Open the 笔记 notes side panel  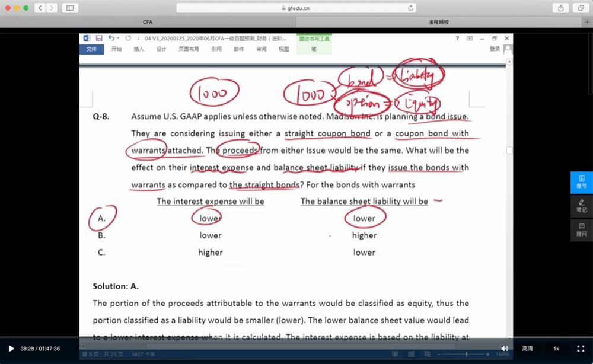(x=581, y=206)
